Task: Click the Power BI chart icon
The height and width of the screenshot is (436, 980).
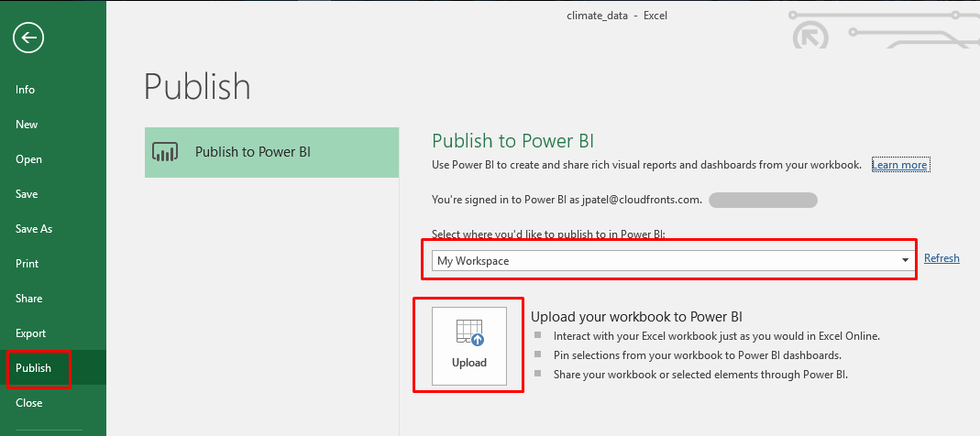Action: [165, 152]
